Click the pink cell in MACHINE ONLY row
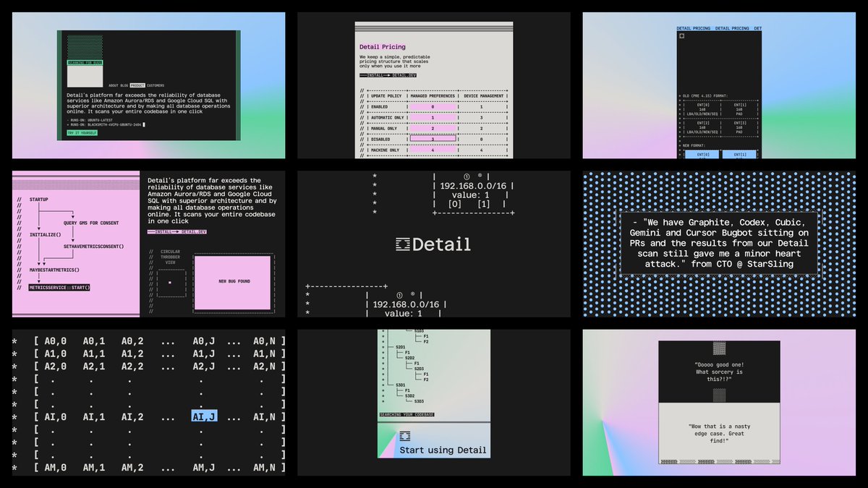Image resolution: width=868 pixels, height=488 pixels. tap(433, 150)
